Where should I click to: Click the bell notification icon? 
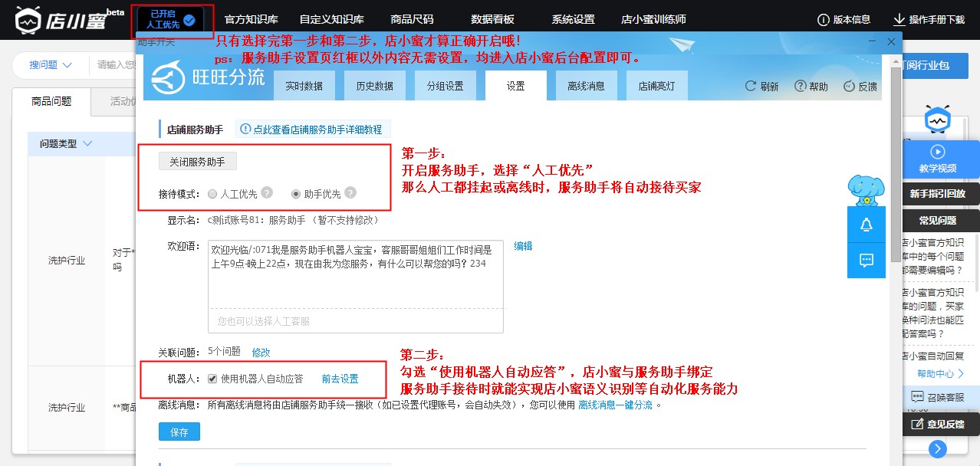point(867,225)
